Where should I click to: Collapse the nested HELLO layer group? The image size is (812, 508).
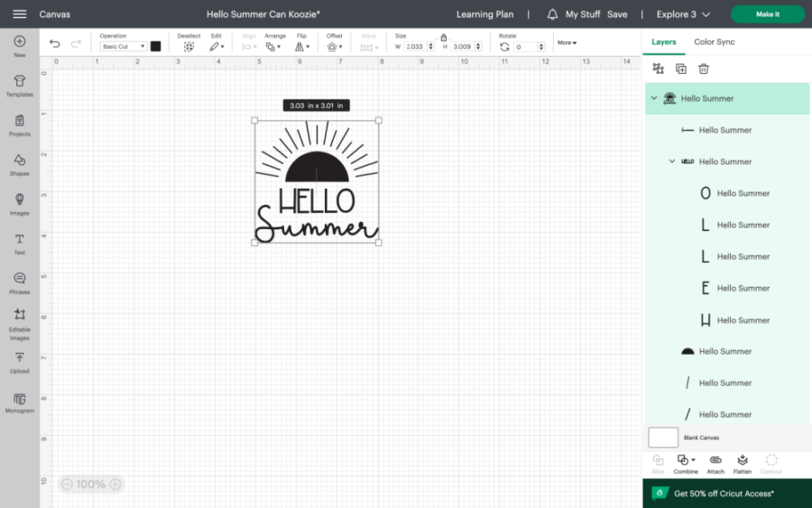tap(671, 162)
